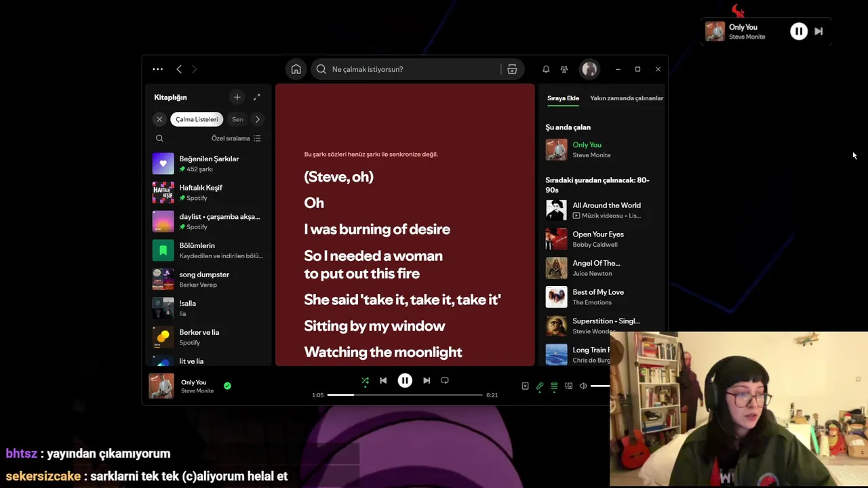This screenshot has height=488, width=868.
Task: Skip to next track
Action: 427,381
